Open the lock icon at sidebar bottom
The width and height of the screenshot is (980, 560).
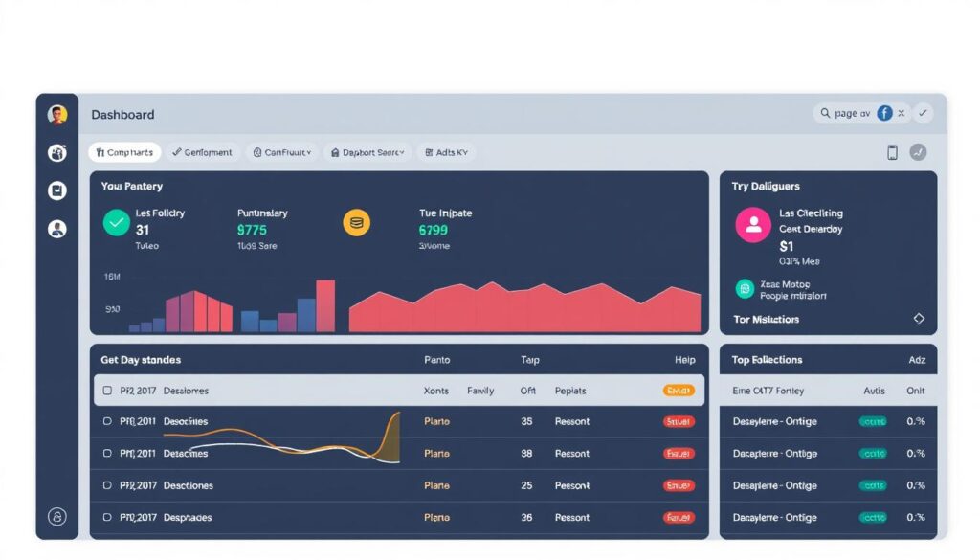[x=57, y=517]
